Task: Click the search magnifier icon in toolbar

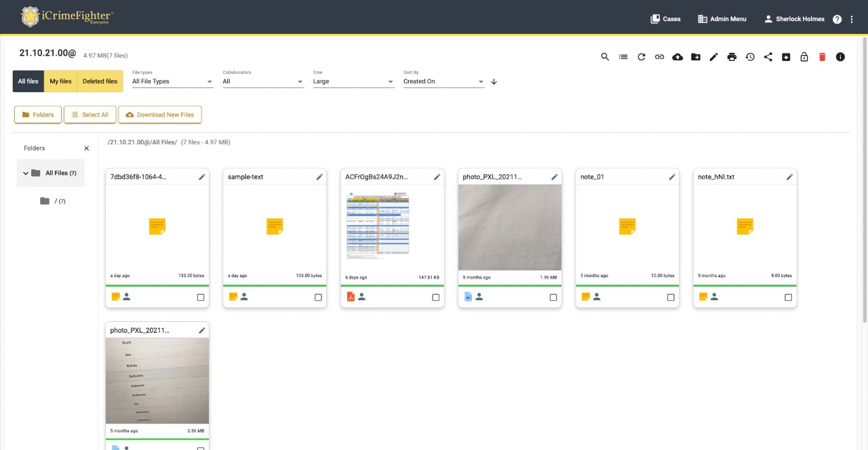Action: point(605,57)
